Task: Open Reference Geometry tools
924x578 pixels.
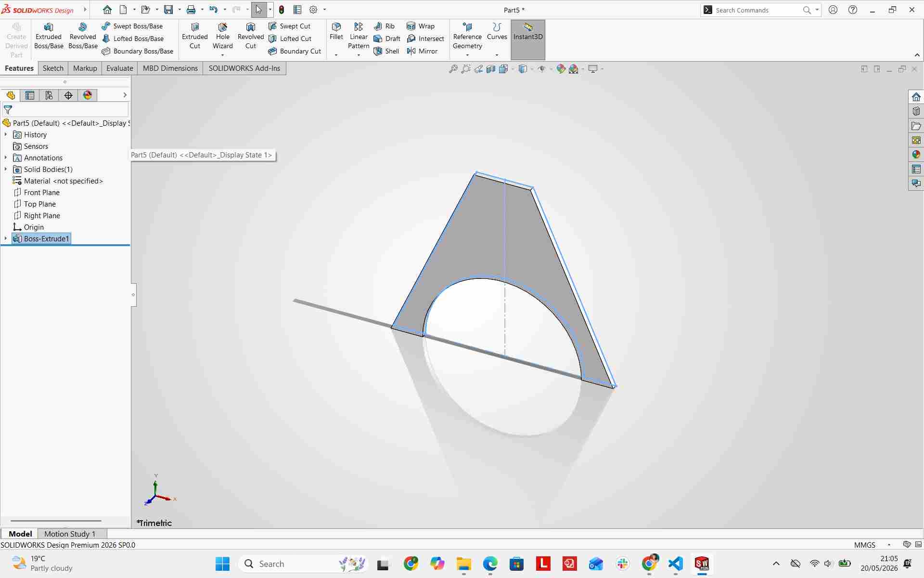Action: click(467, 36)
